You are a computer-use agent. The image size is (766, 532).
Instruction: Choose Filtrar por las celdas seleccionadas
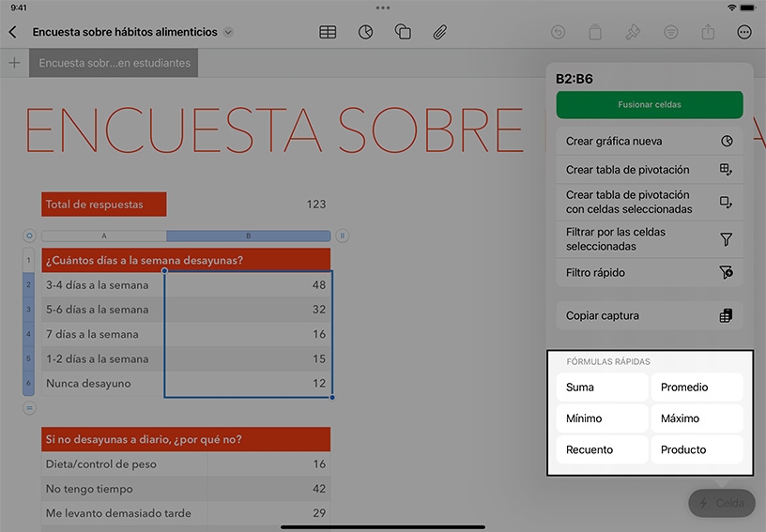coord(650,239)
